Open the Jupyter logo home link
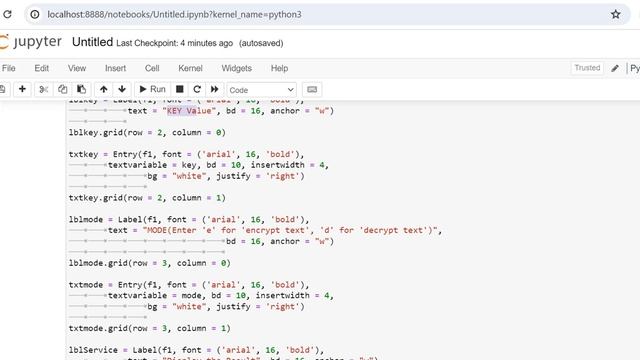 (x=31, y=42)
